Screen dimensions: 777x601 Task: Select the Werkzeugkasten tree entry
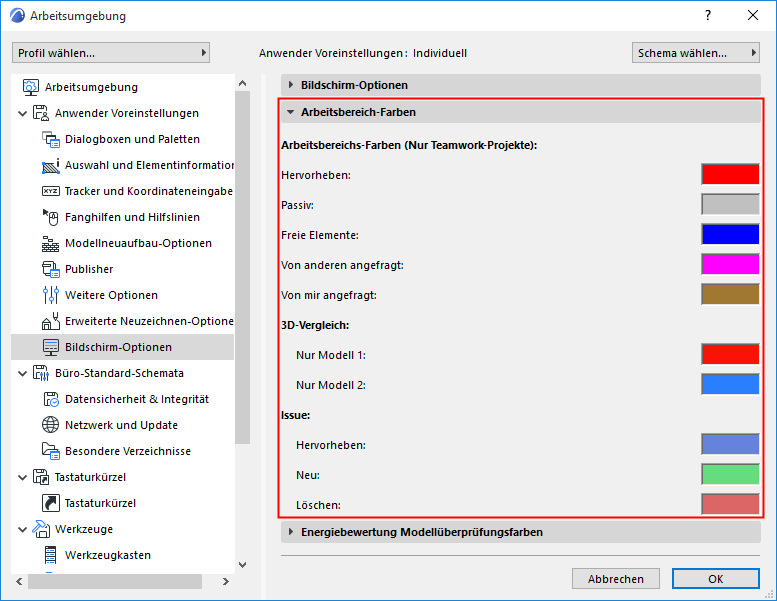tap(108, 555)
